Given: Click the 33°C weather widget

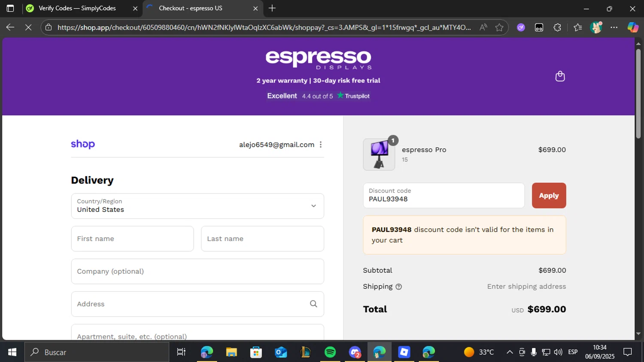Looking at the screenshot, I should [479, 352].
